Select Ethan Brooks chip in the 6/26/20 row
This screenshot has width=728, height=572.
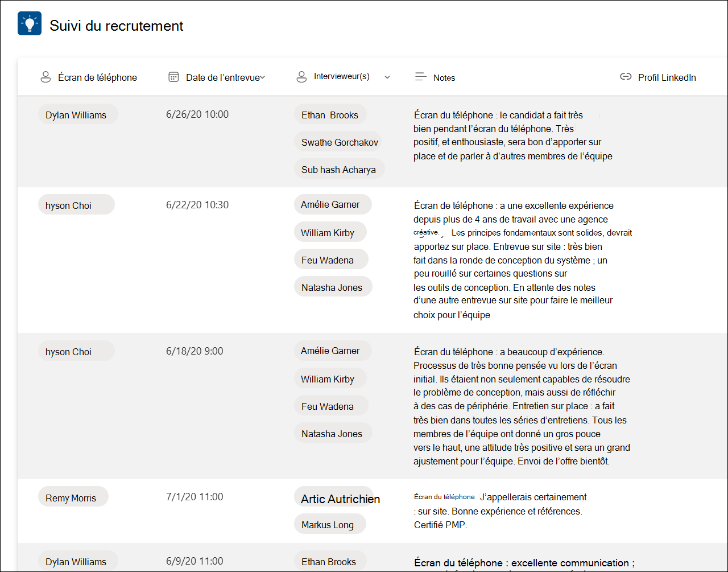[330, 114]
